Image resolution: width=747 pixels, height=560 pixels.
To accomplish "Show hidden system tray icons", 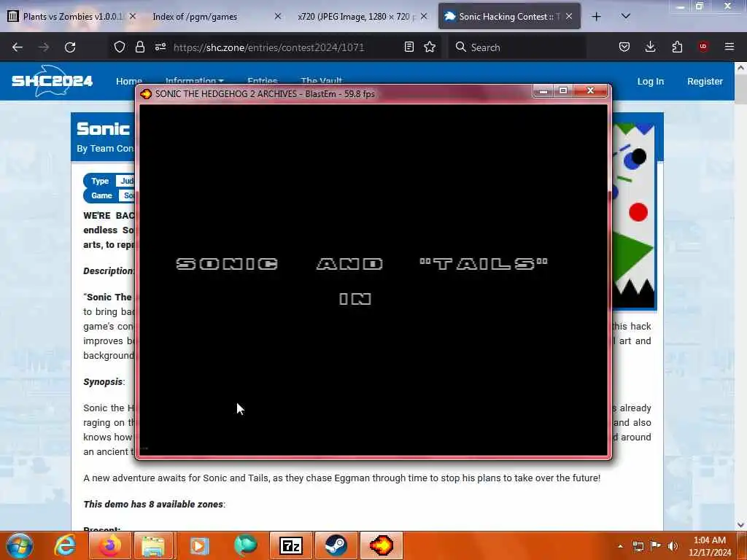I will [x=620, y=546].
